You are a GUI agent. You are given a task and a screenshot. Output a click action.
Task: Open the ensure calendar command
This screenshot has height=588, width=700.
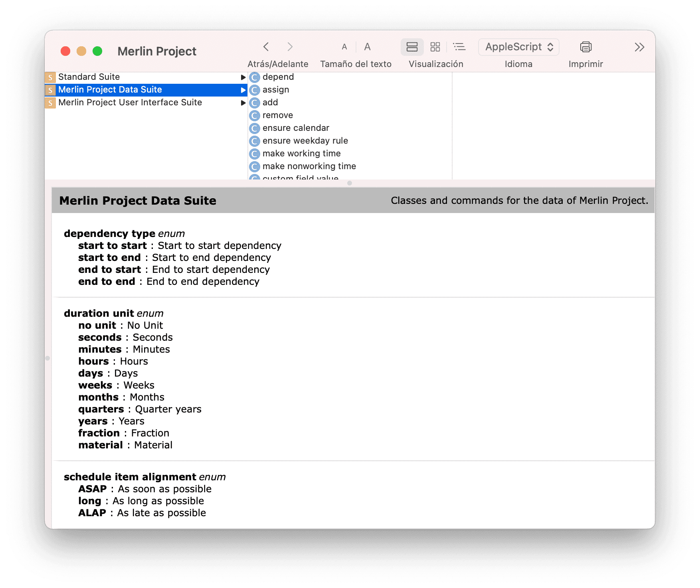tap(296, 128)
